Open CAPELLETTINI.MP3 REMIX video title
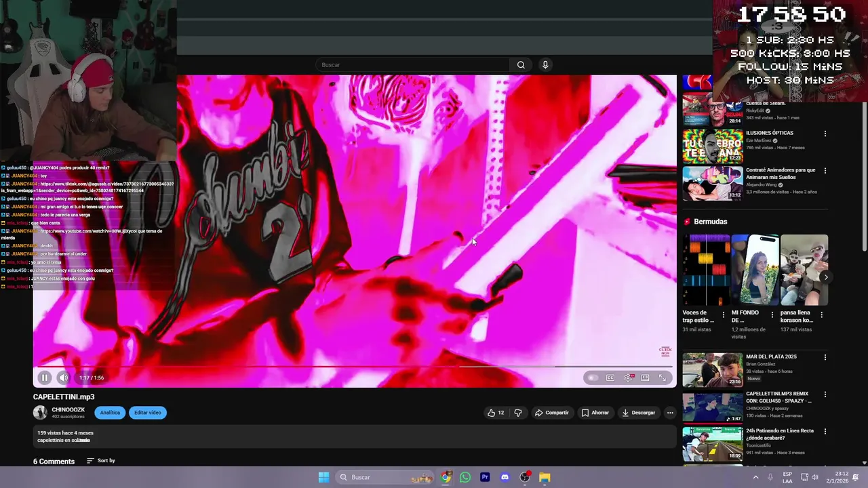 [779, 397]
